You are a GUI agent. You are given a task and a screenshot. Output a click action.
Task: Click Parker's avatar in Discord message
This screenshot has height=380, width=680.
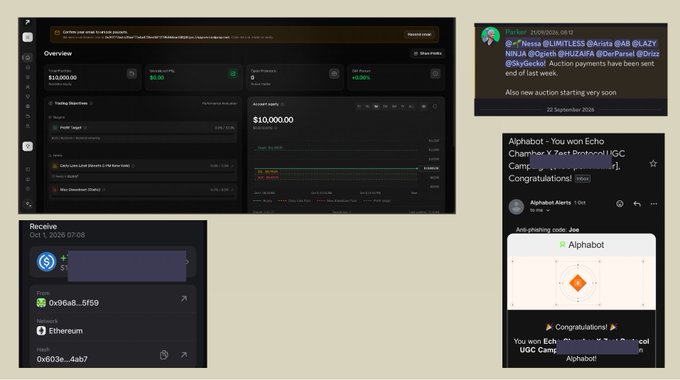point(490,36)
